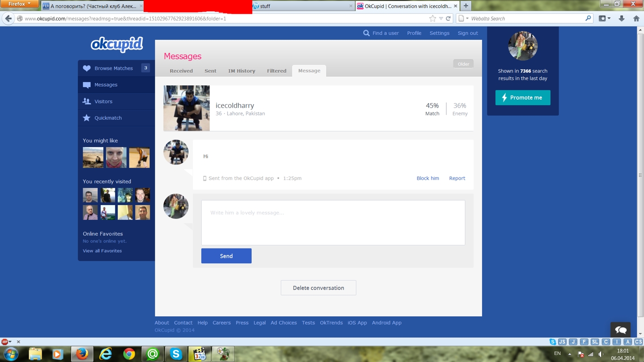Open Skype from the taskbar

tap(176, 354)
